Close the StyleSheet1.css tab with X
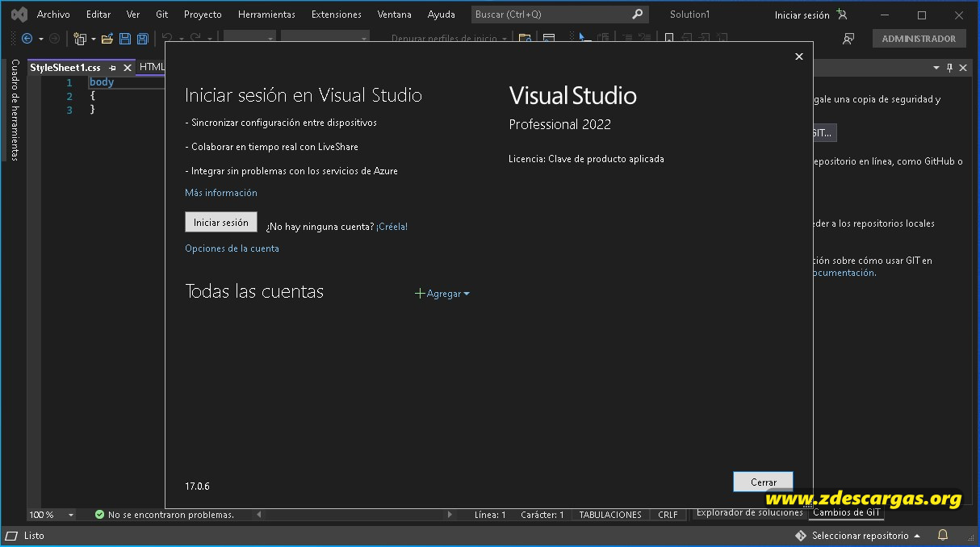The image size is (980, 547). [128, 68]
